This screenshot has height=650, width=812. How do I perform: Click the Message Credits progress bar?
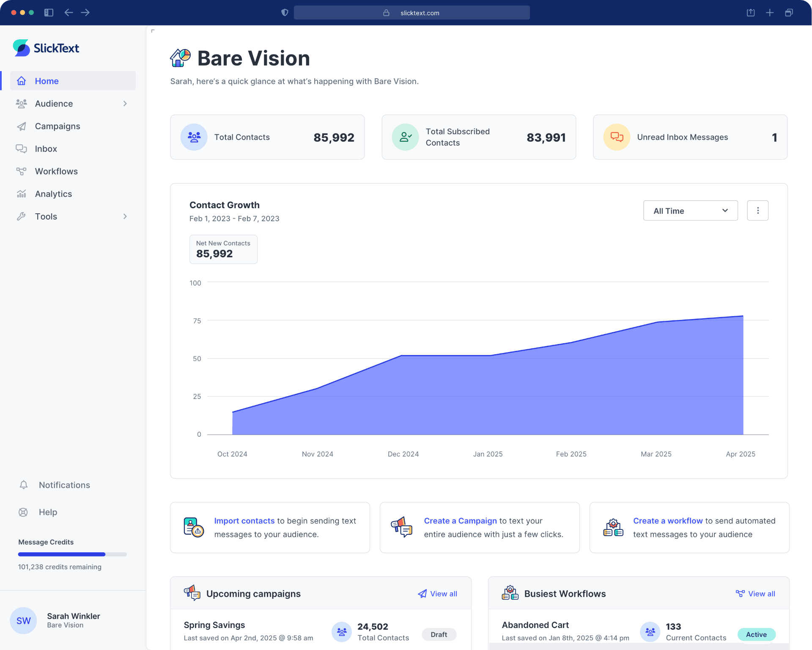72,554
